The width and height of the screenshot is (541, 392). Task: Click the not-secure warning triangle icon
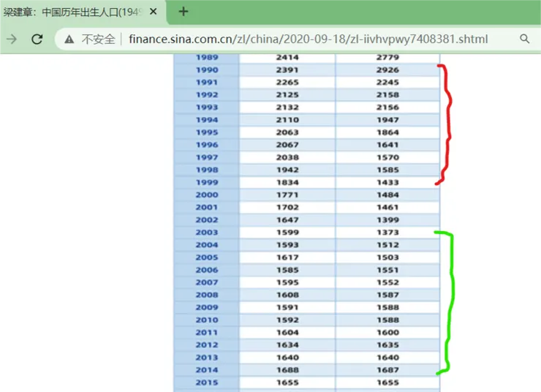point(69,39)
